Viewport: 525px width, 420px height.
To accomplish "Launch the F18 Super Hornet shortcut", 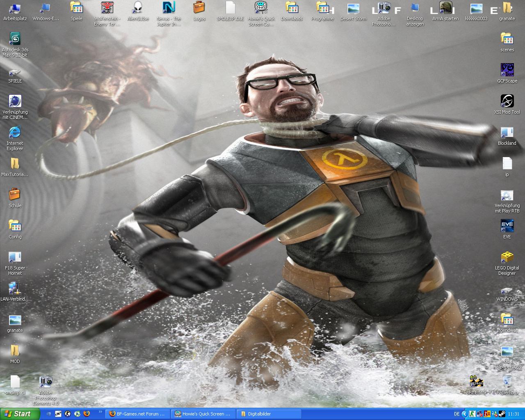I will [15, 263].
